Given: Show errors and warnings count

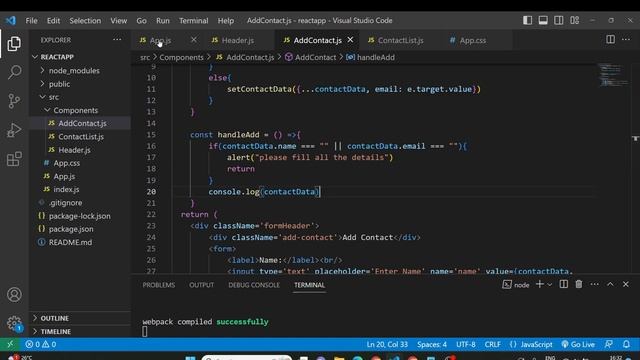Looking at the screenshot, I should [x=40, y=344].
